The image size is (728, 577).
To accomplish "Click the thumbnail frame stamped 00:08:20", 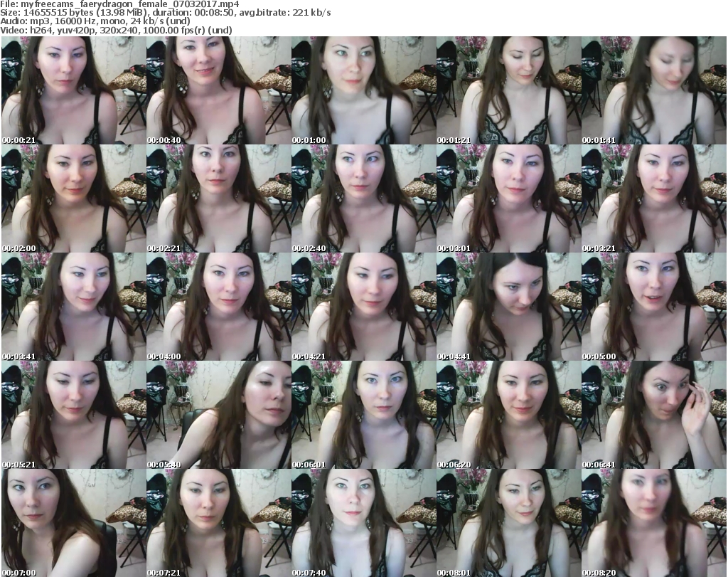I will click(654, 523).
